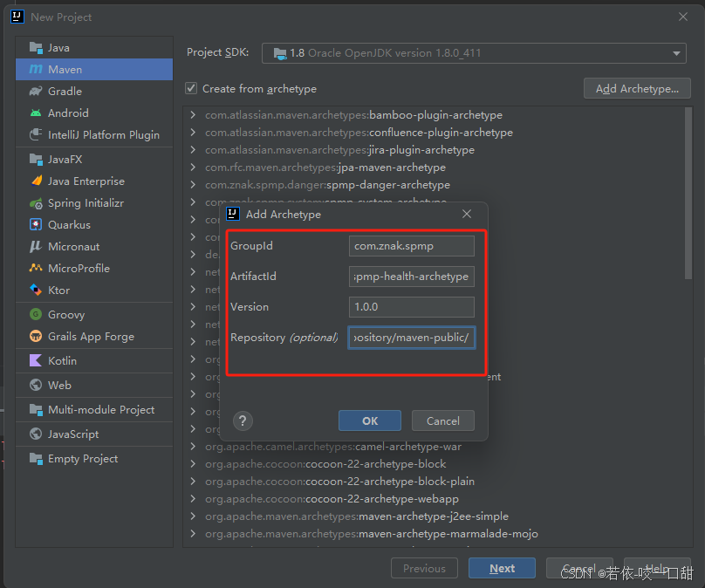Choose the Kotlin K icon
705x588 pixels.
click(36, 360)
